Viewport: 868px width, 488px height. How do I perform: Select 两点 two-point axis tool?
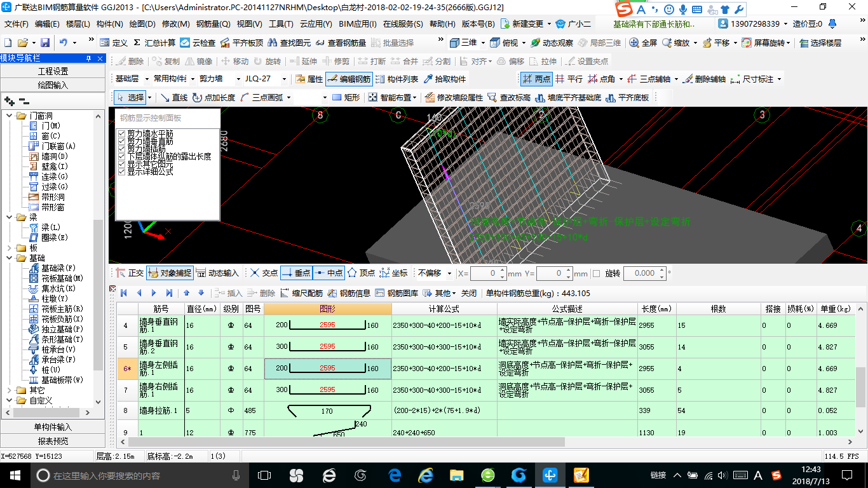[536, 79]
